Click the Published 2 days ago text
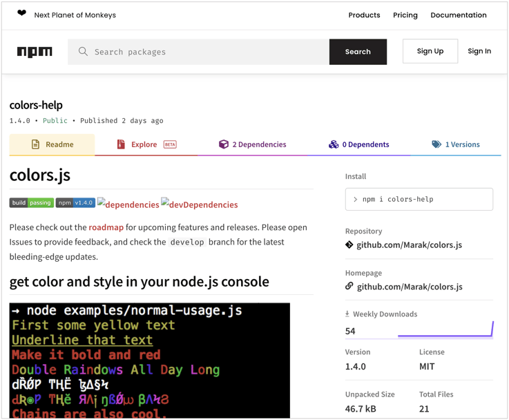The width and height of the screenshot is (509, 420). pyautogui.click(x=122, y=121)
